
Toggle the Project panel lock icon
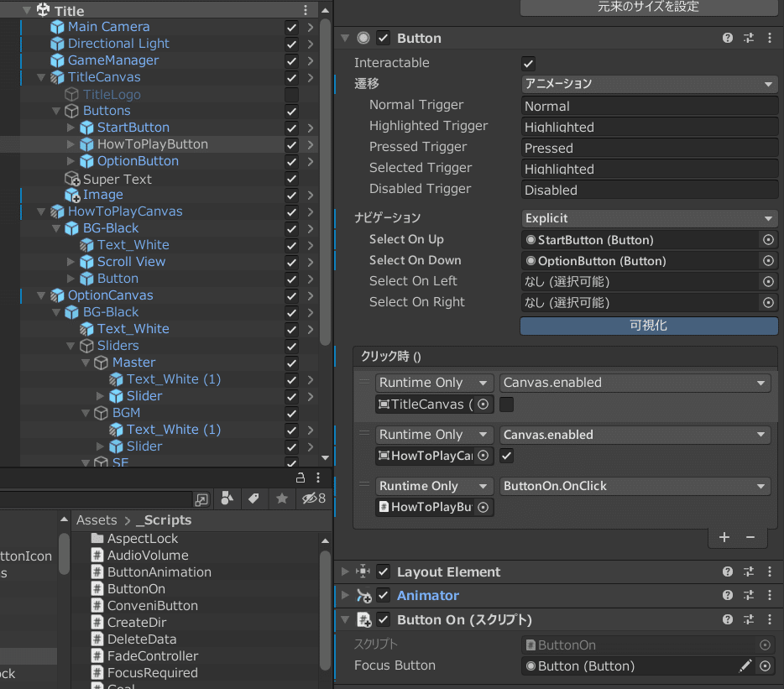[x=300, y=478]
